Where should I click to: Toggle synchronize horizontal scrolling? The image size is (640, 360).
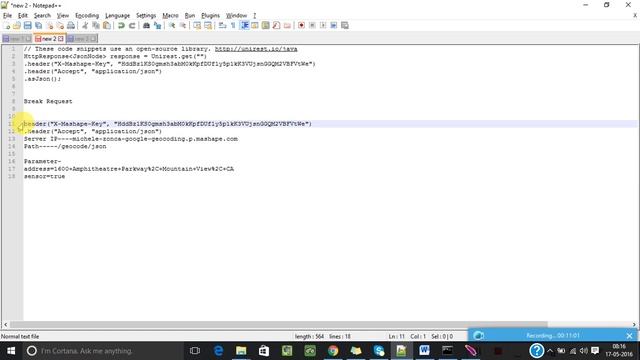[x=208, y=25]
